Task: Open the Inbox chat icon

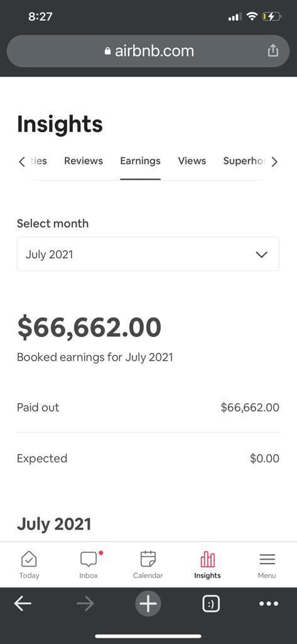Action: tap(89, 559)
